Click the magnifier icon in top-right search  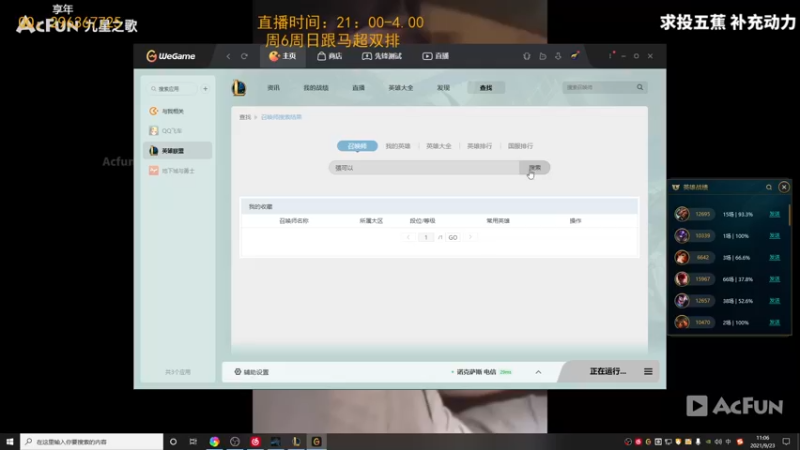click(640, 87)
